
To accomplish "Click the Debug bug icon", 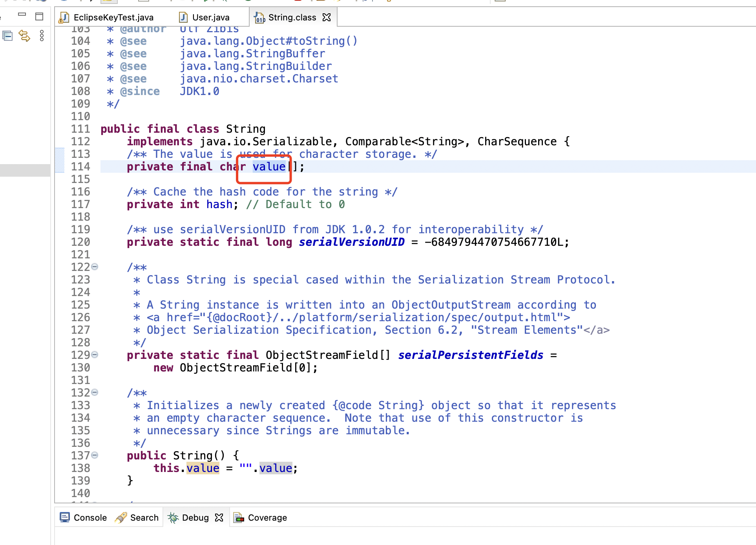I will (x=173, y=518).
